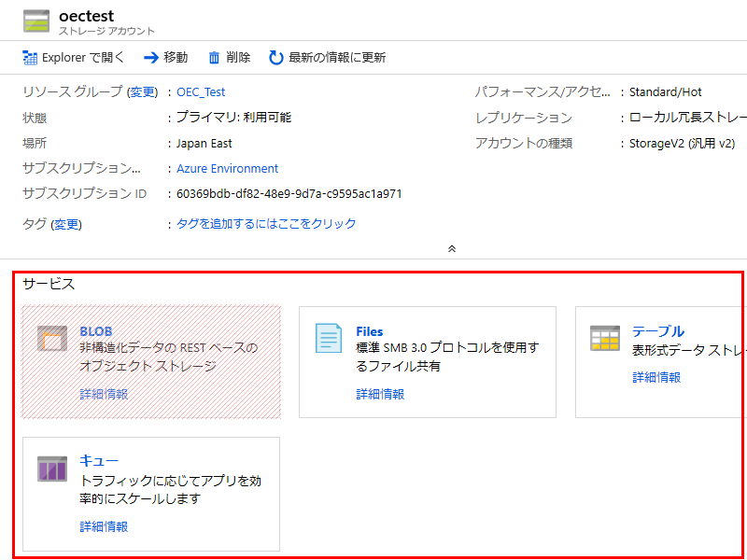Click 変更 next to タグ
Image resolution: width=747 pixels, height=560 pixels.
66,224
